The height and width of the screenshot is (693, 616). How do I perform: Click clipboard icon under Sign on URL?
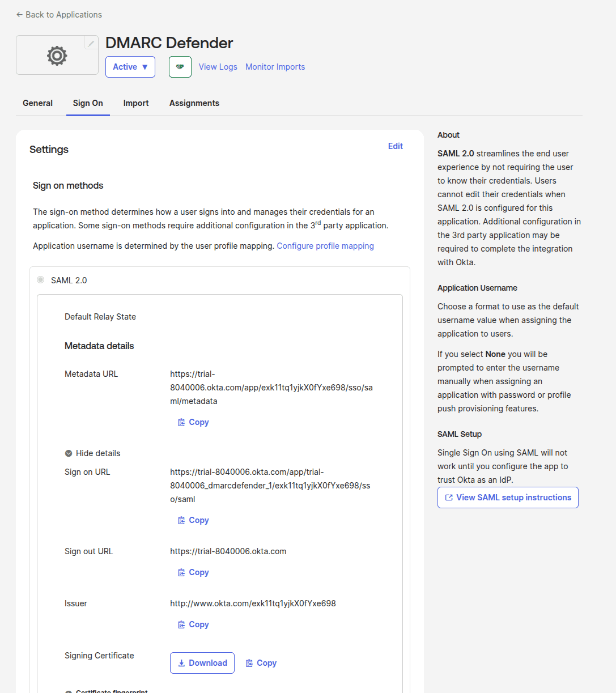click(x=181, y=520)
